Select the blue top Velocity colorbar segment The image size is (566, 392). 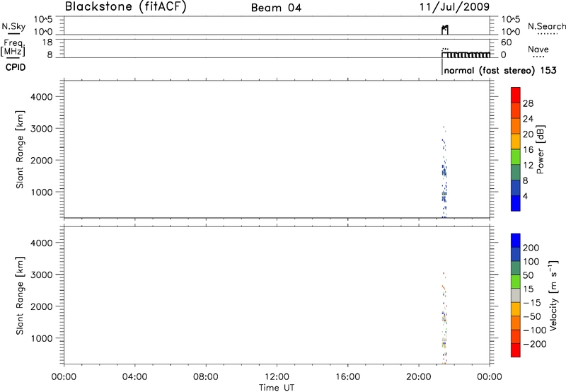(516, 241)
